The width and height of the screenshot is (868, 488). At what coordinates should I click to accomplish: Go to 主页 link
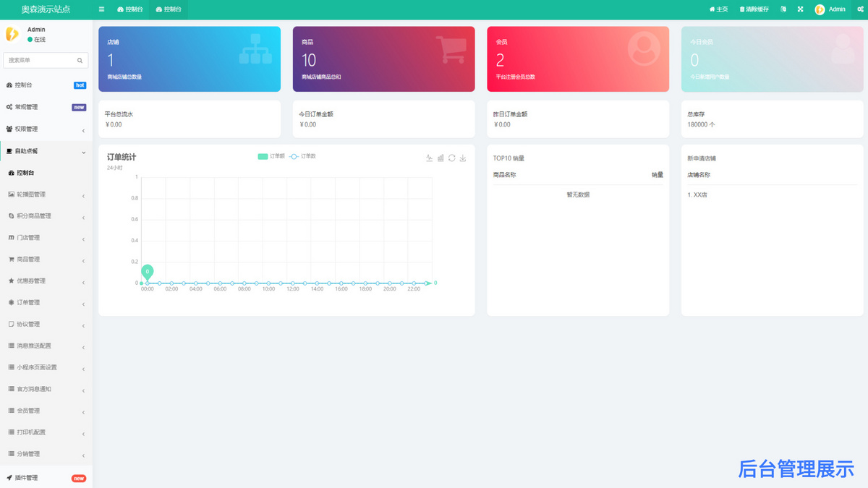[719, 9]
